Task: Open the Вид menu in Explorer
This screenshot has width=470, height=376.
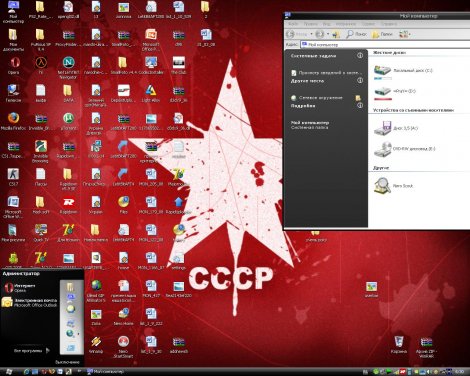Action: pos(326,24)
